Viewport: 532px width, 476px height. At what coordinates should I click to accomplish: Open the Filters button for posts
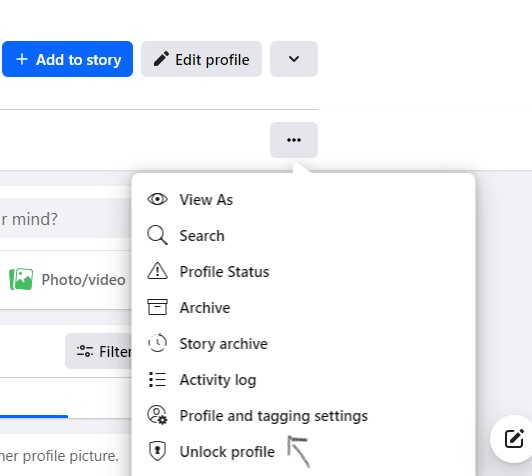(98, 351)
